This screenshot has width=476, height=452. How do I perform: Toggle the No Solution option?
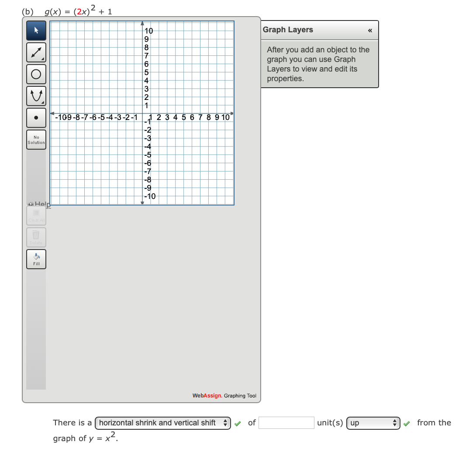pyautogui.click(x=36, y=139)
